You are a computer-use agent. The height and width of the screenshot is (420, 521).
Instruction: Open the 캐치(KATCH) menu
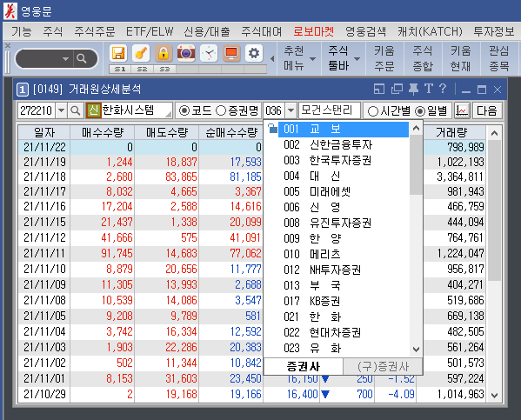[430, 31]
